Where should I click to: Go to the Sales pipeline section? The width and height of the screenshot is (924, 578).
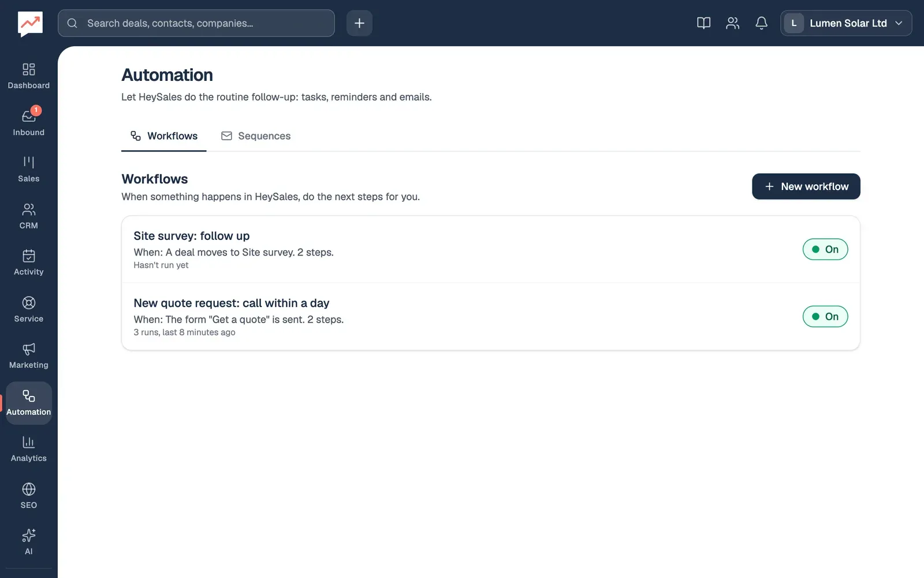[29, 169]
